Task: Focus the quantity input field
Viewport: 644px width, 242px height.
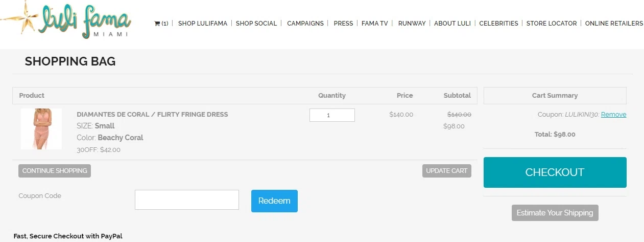Action: pos(332,115)
